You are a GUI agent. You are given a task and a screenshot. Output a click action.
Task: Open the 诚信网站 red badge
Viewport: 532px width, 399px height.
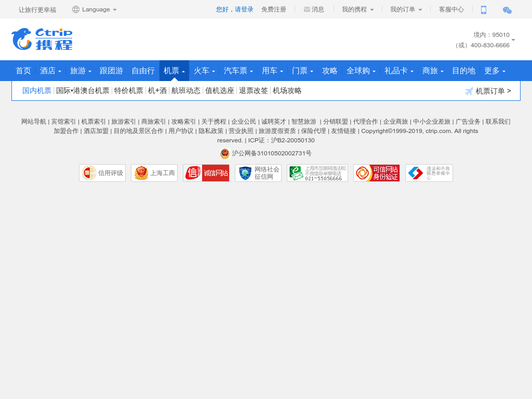[x=206, y=173]
